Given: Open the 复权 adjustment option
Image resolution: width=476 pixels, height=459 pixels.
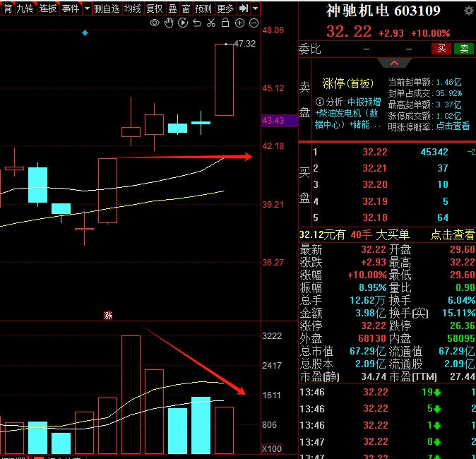Looking at the screenshot, I should point(155,8).
